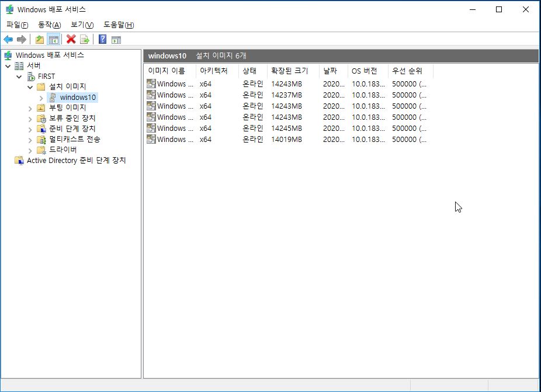541x392 pixels.
Task: Click the Back arrow toolbar icon
Action: click(x=8, y=39)
